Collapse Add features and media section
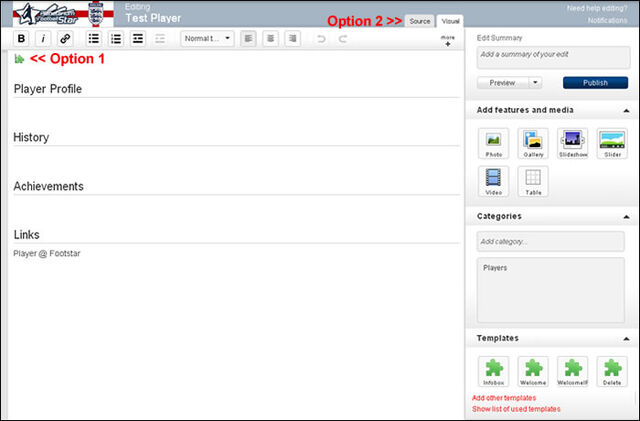The image size is (640, 421). (626, 111)
